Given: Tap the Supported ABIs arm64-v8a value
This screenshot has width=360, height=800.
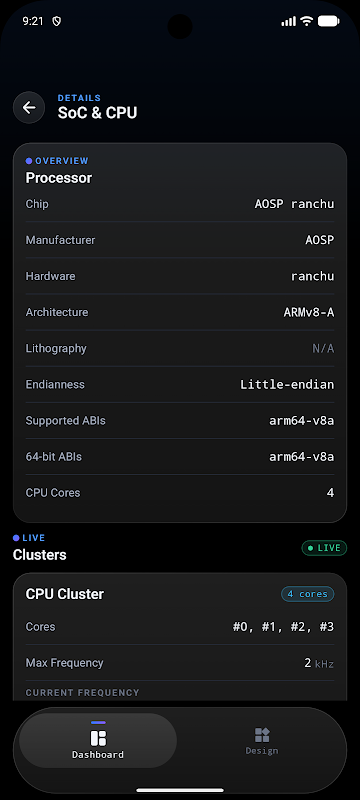Looking at the screenshot, I should (302, 421).
